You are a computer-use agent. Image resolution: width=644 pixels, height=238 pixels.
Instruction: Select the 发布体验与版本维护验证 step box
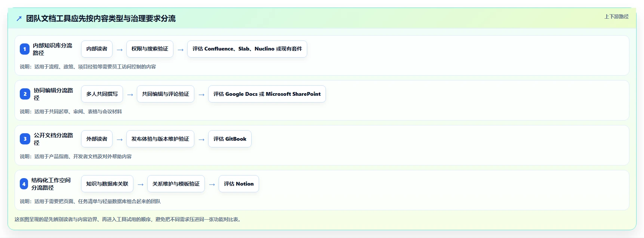pyautogui.click(x=160, y=139)
